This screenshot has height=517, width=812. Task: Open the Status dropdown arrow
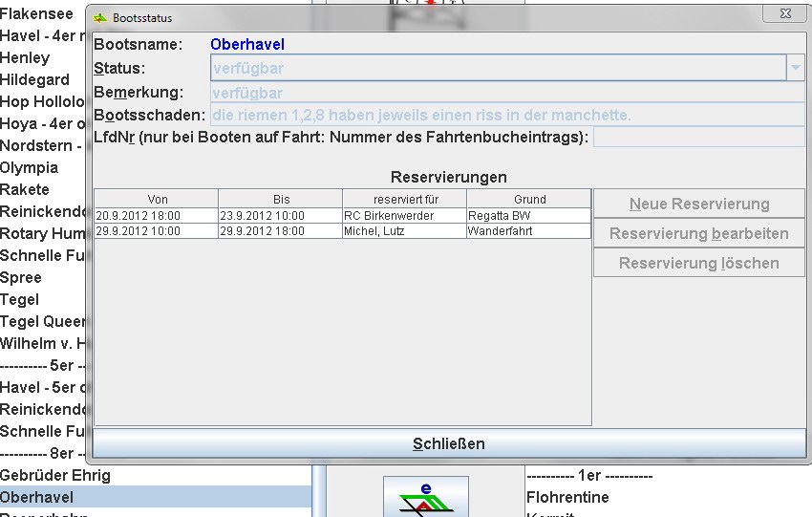[x=795, y=68]
